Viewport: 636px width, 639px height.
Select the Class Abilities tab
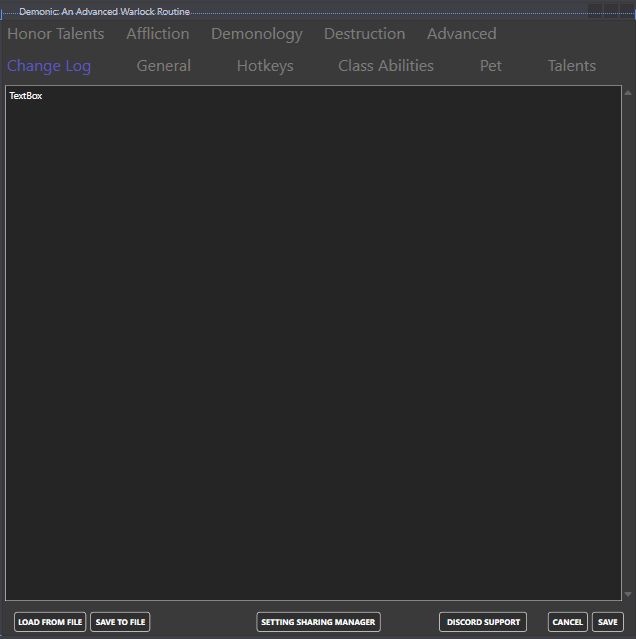click(386, 66)
